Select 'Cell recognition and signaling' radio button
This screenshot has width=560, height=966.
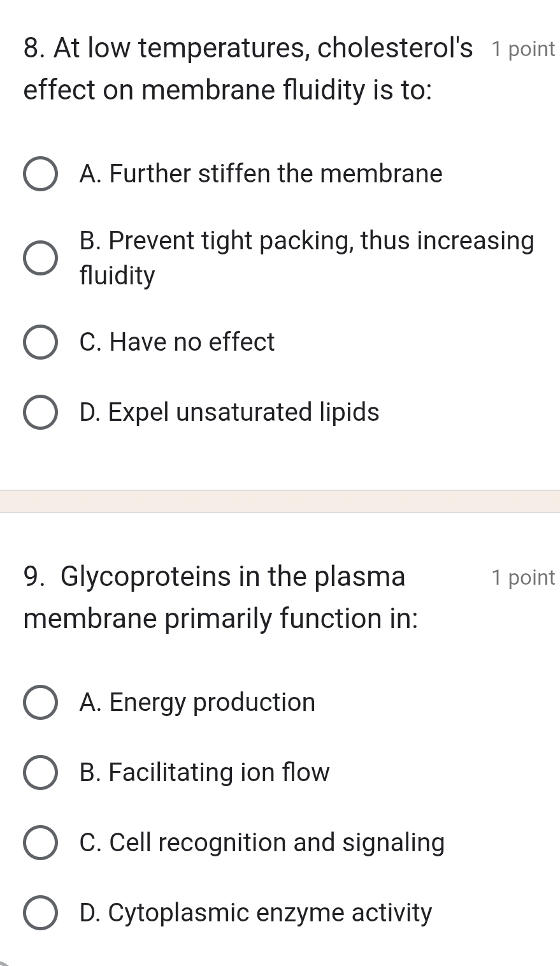point(40,843)
